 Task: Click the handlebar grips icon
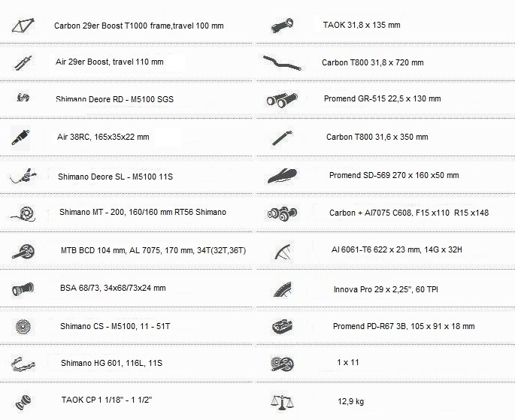(x=282, y=99)
